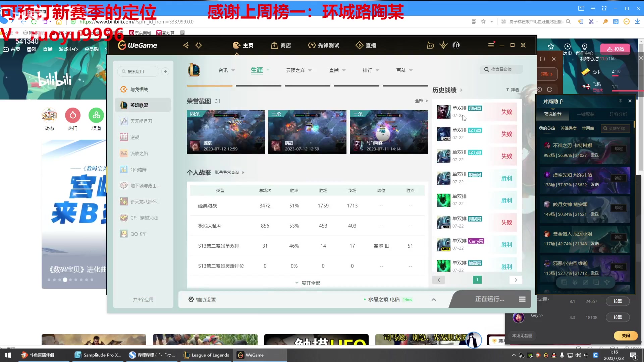
Task: Select QQ飞车 in the sidebar
Action: coord(143,234)
